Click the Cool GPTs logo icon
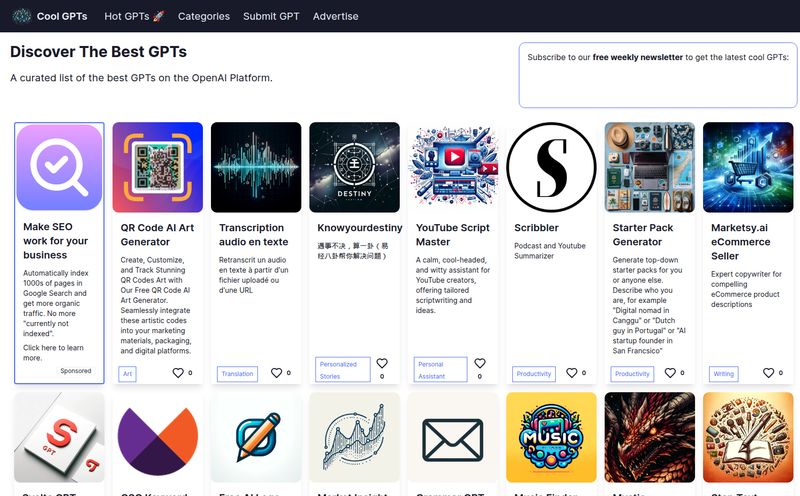The image size is (800, 496). pyautogui.click(x=21, y=16)
